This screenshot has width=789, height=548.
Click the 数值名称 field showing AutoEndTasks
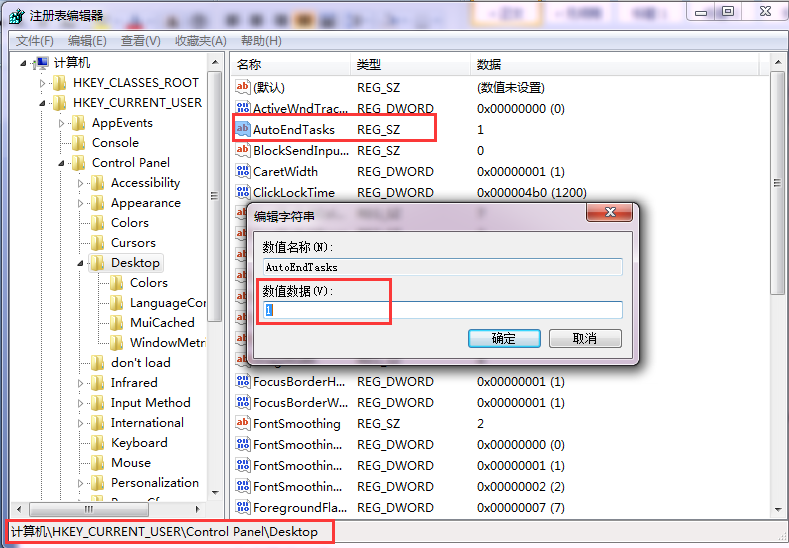443,267
